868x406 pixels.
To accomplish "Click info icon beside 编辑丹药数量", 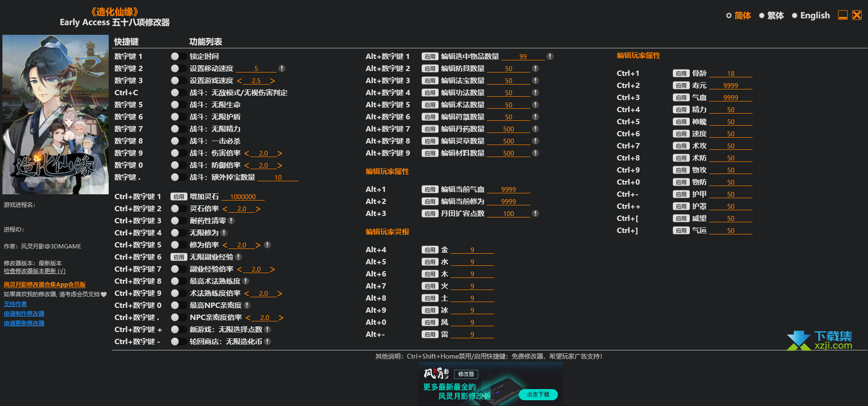I will point(535,129).
